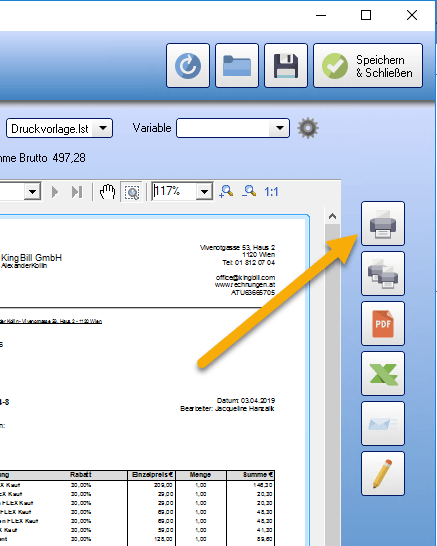Click office@kingbill.com in the preview
Viewport: 437px width, 546px height.
[x=245, y=278]
